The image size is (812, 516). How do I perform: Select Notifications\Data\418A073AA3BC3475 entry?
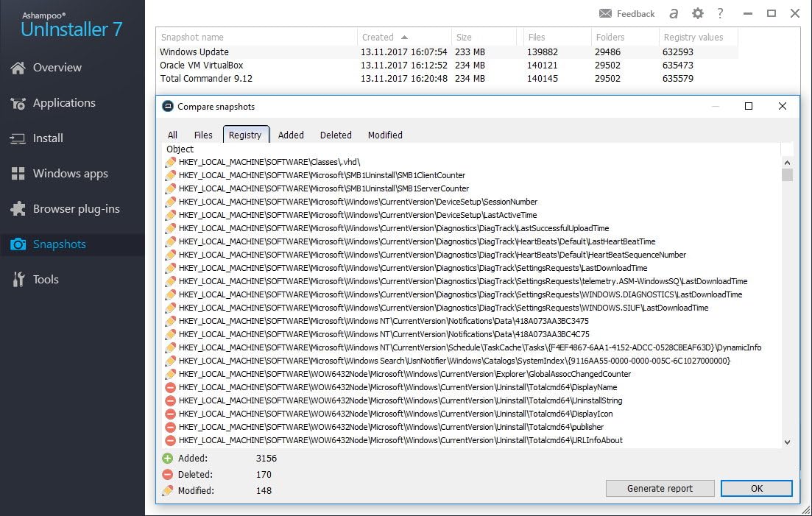[x=384, y=321]
